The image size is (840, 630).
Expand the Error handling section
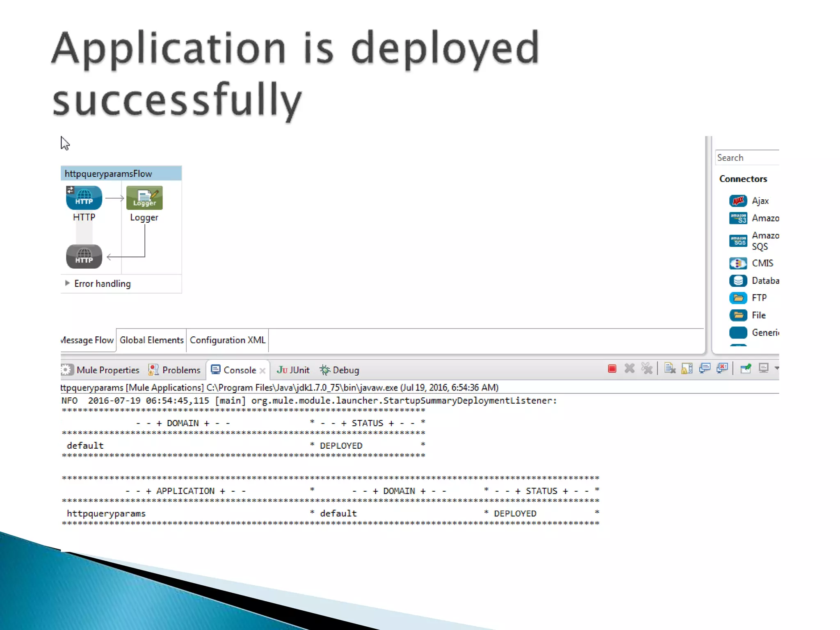[x=67, y=283]
